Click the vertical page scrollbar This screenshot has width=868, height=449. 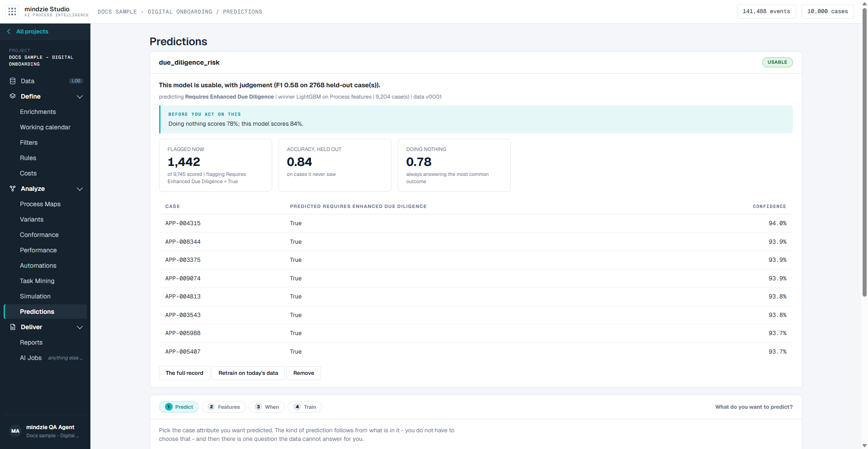[864, 152]
